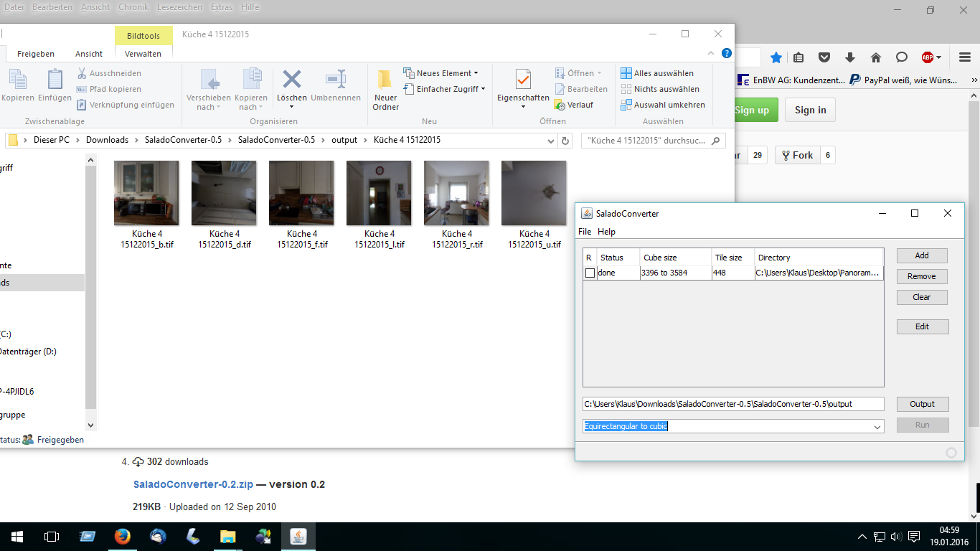The height and width of the screenshot is (551, 980).
Task: Click the Add button in SaladoConverter
Action: (x=922, y=255)
